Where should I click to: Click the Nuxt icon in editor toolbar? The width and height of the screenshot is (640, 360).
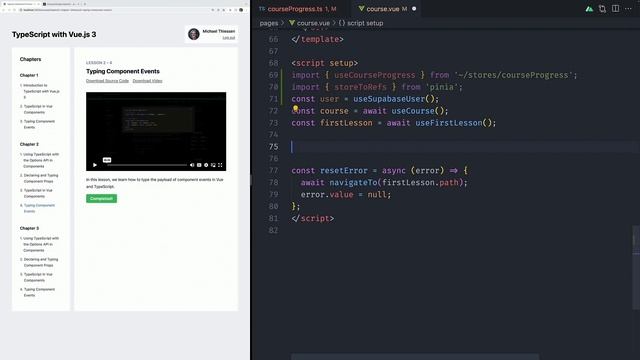589,9
